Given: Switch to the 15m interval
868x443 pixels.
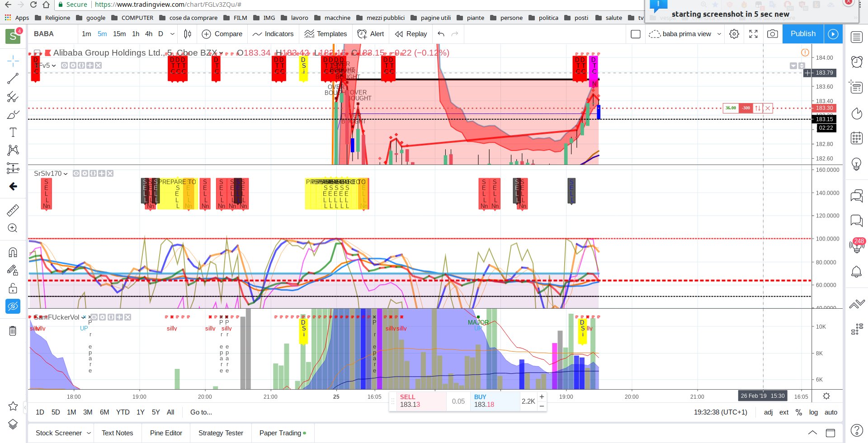Looking at the screenshot, I should (119, 34).
